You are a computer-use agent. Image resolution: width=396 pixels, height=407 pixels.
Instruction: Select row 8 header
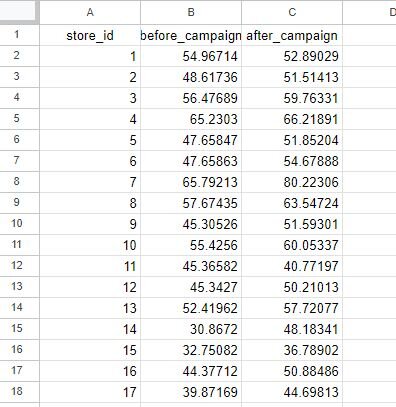tap(19, 182)
